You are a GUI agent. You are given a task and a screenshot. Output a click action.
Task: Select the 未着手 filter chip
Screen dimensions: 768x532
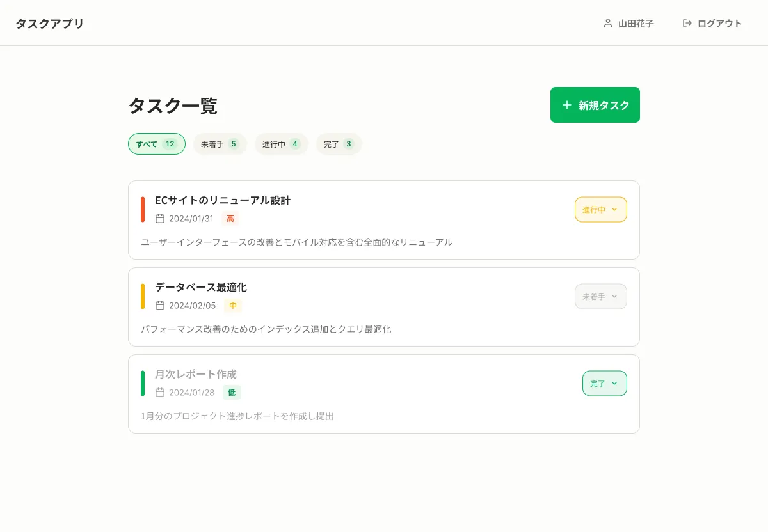pos(220,144)
